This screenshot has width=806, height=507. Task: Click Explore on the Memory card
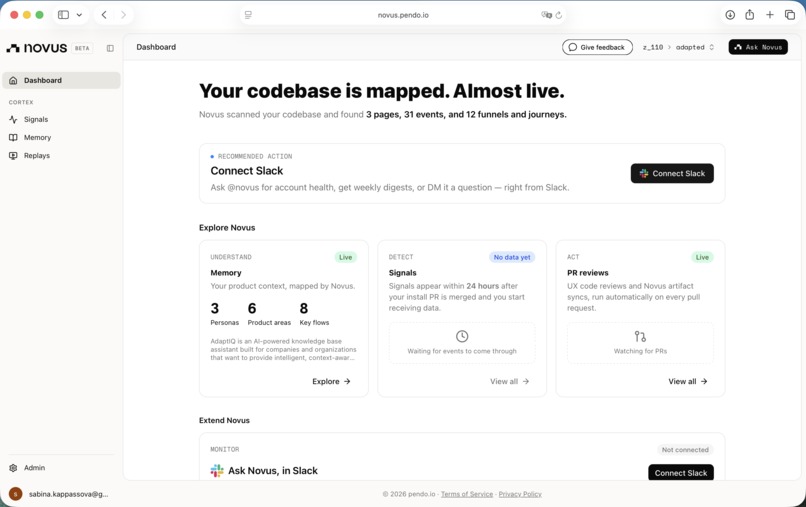click(331, 381)
